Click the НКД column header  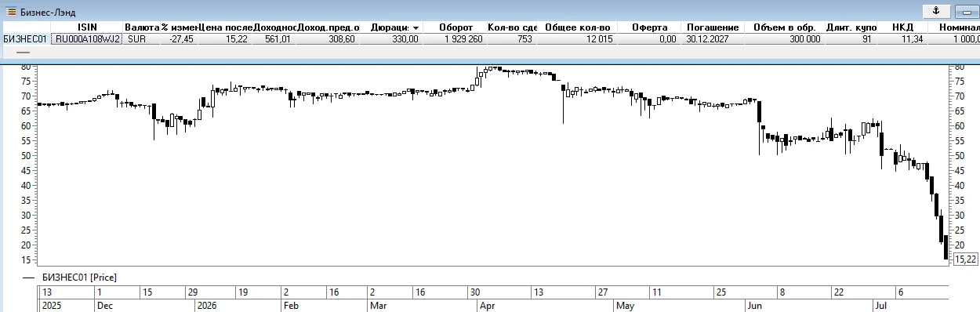[x=902, y=27]
